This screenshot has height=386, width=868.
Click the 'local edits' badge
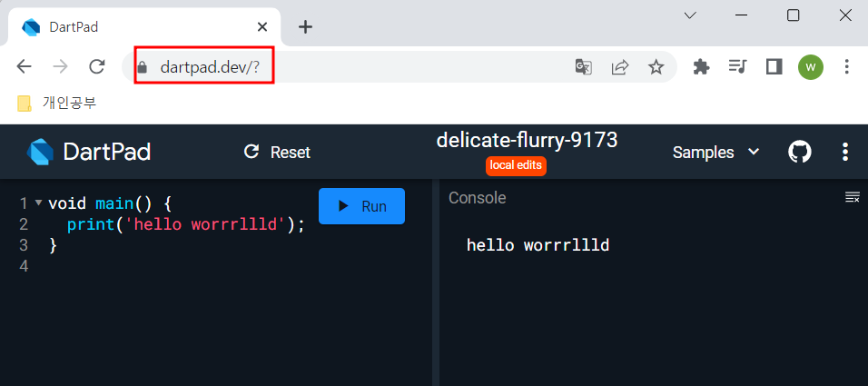(x=516, y=166)
